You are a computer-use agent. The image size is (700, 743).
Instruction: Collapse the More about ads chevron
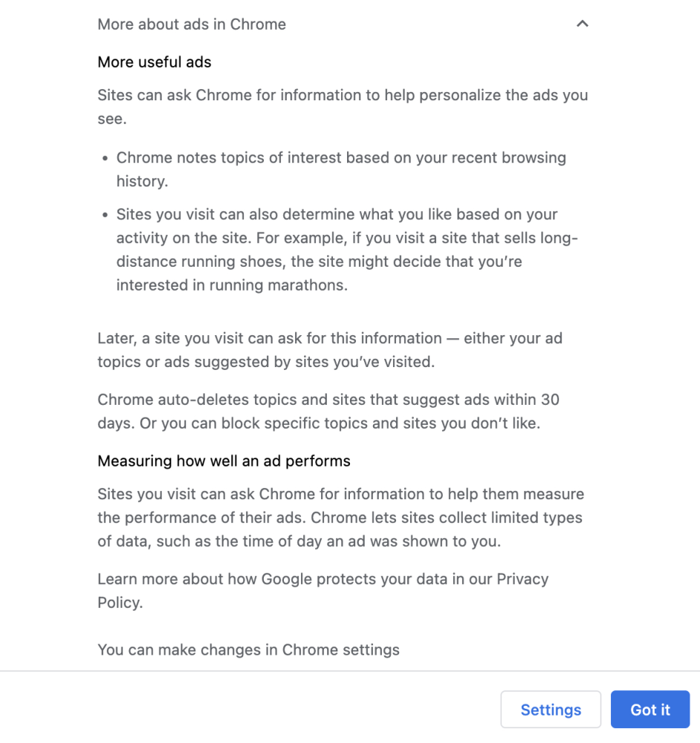[583, 24]
